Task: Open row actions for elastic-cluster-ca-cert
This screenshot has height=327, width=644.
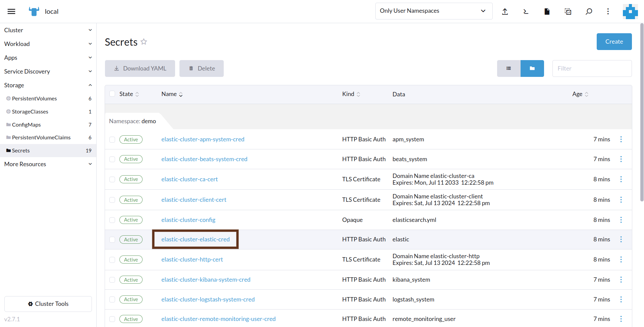Action: 621,179
